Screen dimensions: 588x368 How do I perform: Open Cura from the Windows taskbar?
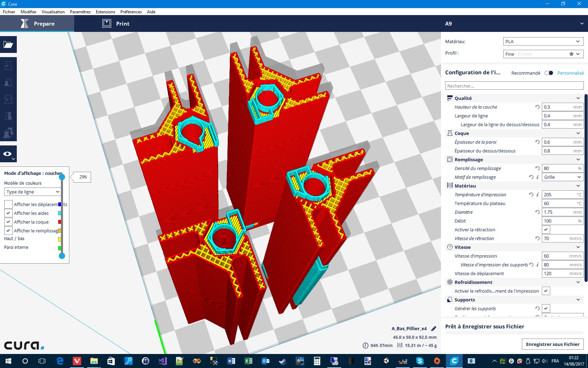pyautogui.click(x=454, y=361)
